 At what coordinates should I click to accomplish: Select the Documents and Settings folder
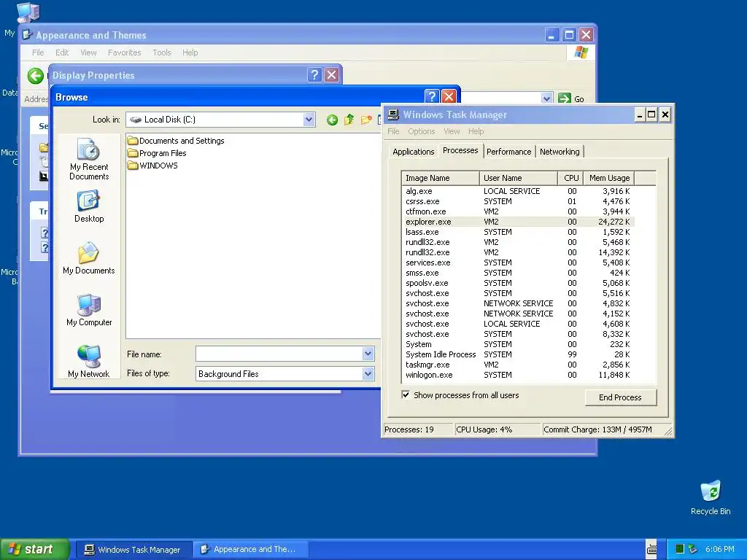click(176, 141)
